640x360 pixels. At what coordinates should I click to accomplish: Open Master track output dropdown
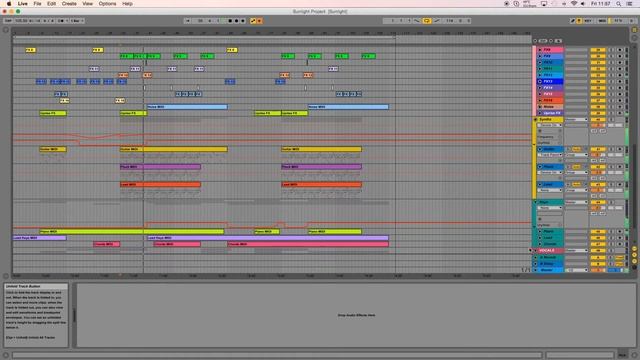(576, 270)
